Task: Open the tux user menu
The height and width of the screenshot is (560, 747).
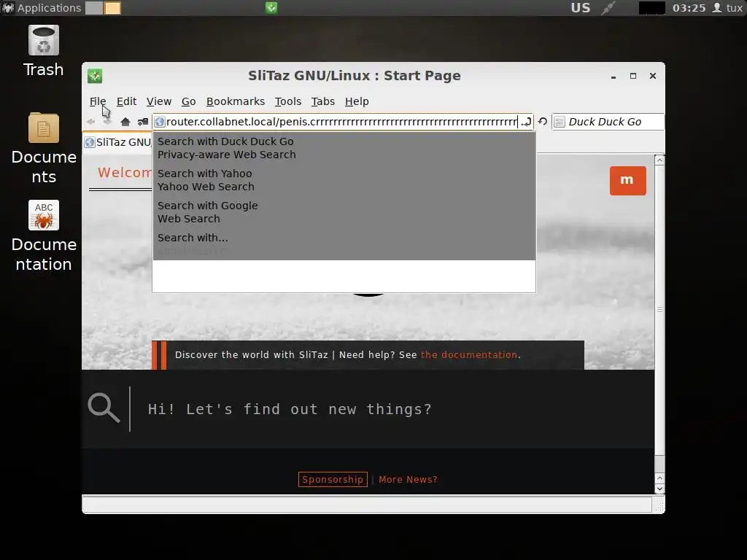Action: coord(727,7)
